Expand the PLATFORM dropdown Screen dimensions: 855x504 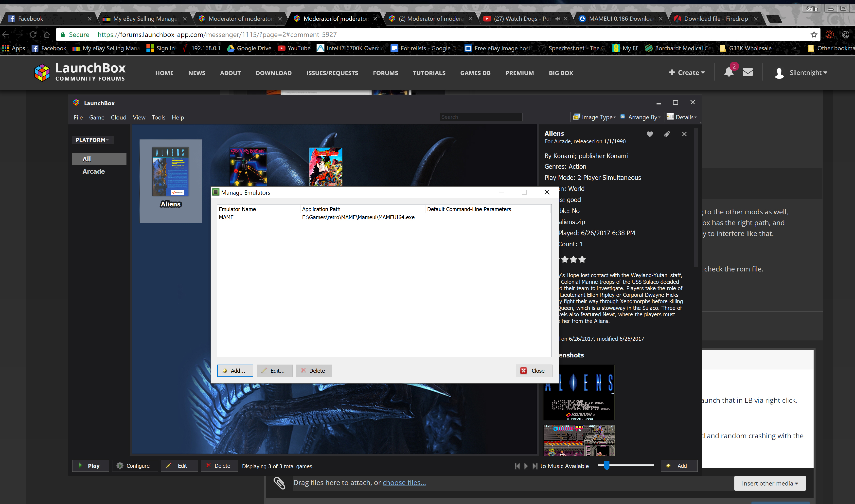click(x=92, y=140)
